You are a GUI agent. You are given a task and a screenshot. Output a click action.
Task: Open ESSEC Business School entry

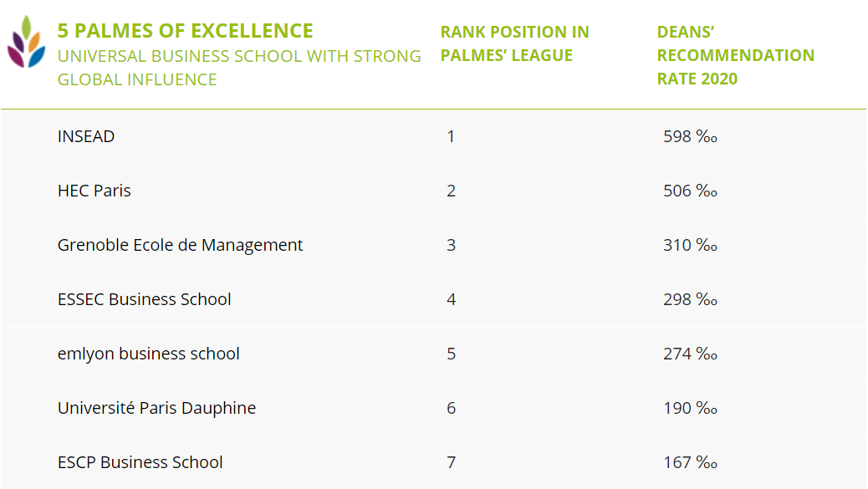[144, 299]
